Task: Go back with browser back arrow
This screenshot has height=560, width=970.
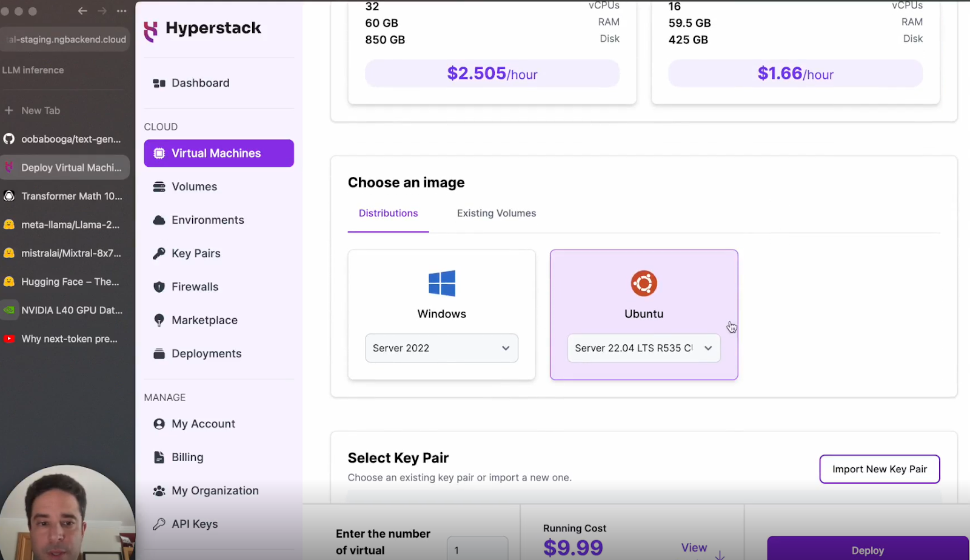Action: coord(82,11)
